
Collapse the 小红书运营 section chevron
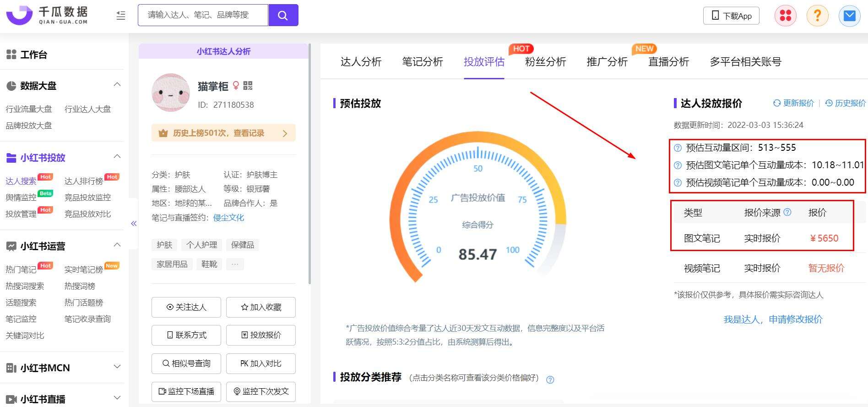[x=117, y=245]
